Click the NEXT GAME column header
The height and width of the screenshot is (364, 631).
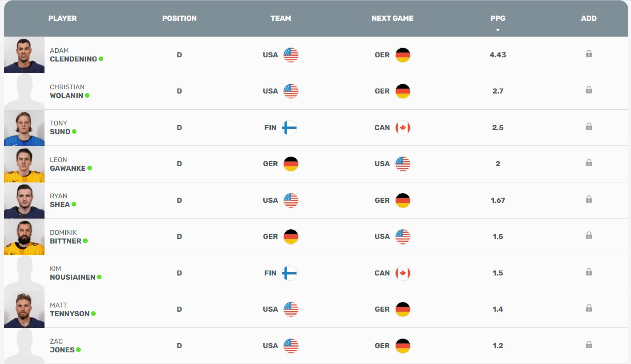click(392, 18)
